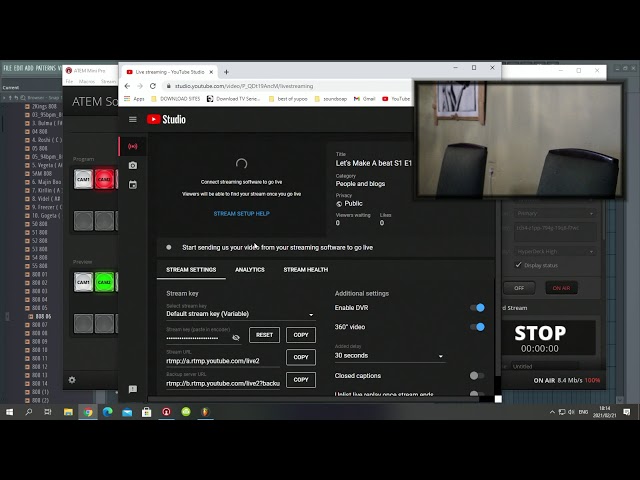
Task: Click STREAM SETUP HELP link
Action: 241,213
